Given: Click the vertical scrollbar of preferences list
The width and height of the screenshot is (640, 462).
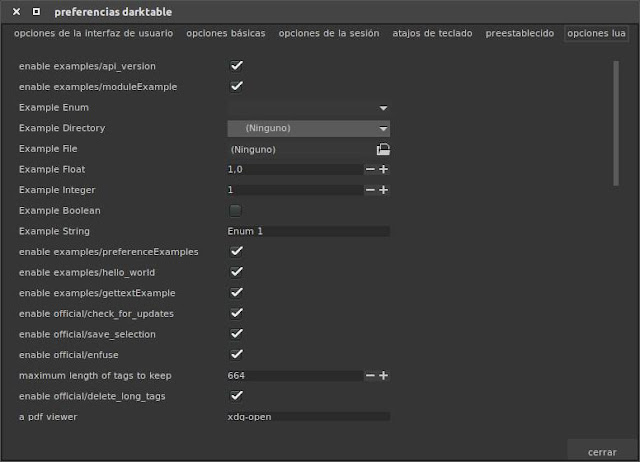Looking at the screenshot, I should click(616, 123).
